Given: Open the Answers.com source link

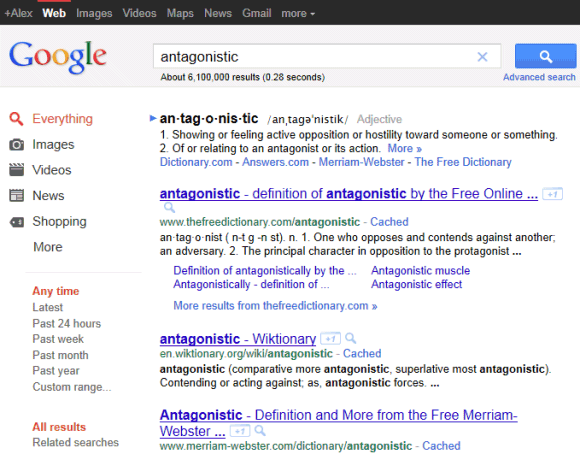Looking at the screenshot, I should pyautogui.click(x=275, y=162).
